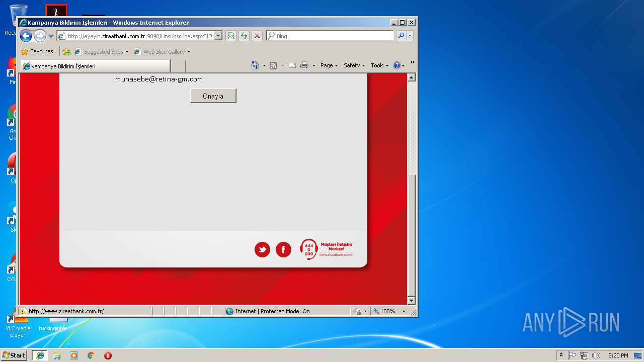Viewport: 644px width, 362px height.
Task: Click the 8:20 PM system clock
Action: click(x=618, y=355)
